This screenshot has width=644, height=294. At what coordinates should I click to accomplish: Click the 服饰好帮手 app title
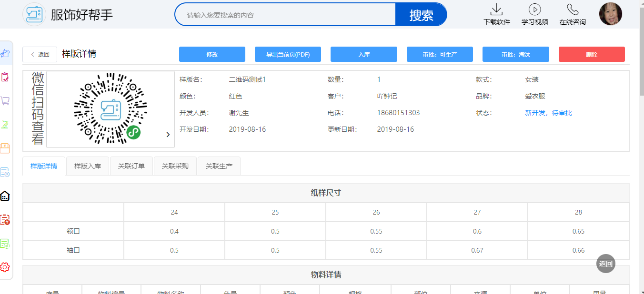82,15
